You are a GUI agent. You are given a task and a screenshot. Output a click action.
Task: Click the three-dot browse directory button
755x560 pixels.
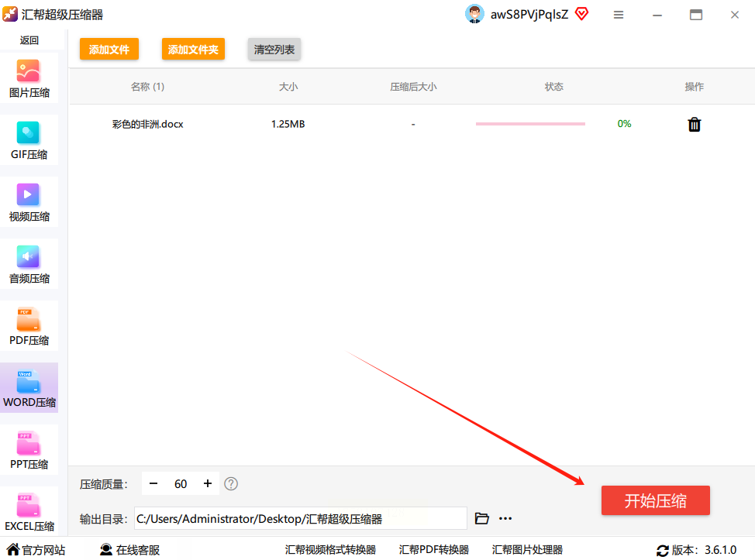point(505,518)
